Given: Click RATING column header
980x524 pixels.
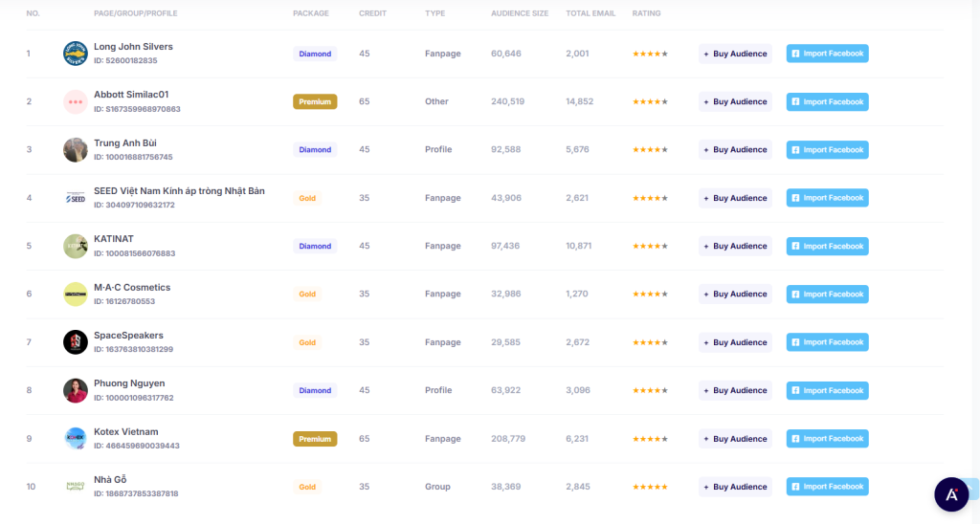Looking at the screenshot, I should point(646,13).
